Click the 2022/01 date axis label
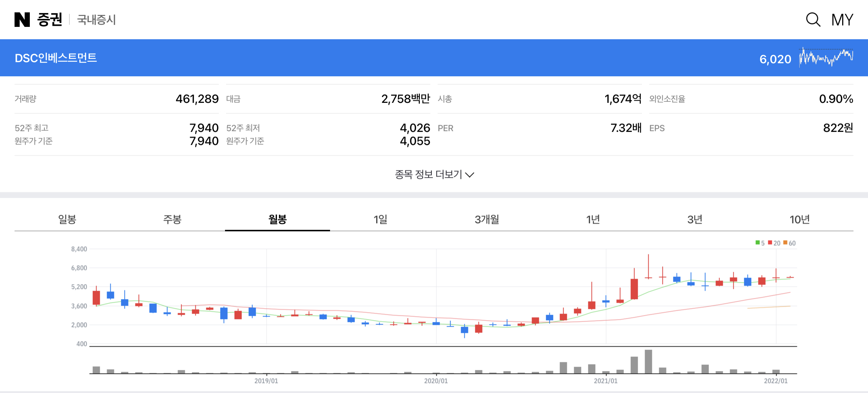This screenshot has height=393, width=868. [776, 381]
